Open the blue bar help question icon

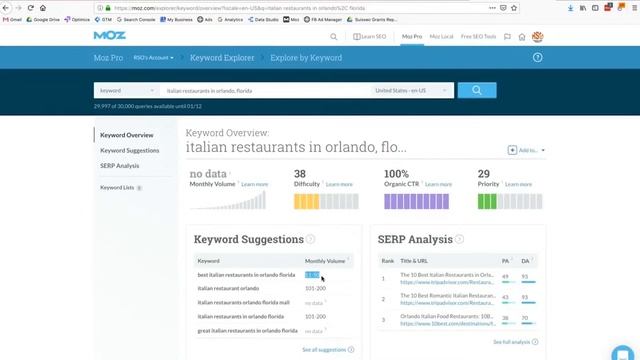click(538, 58)
